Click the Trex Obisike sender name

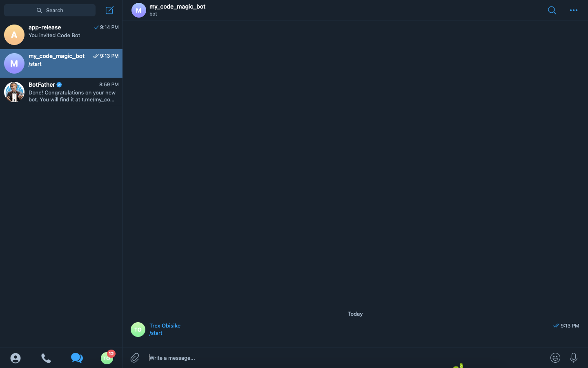[x=165, y=325]
